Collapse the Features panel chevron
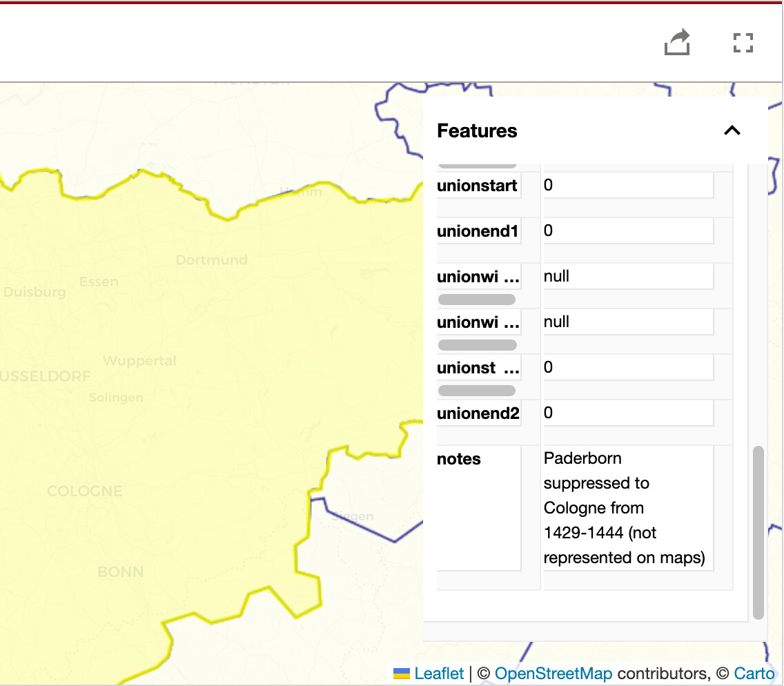The image size is (784, 686). pyautogui.click(x=732, y=130)
